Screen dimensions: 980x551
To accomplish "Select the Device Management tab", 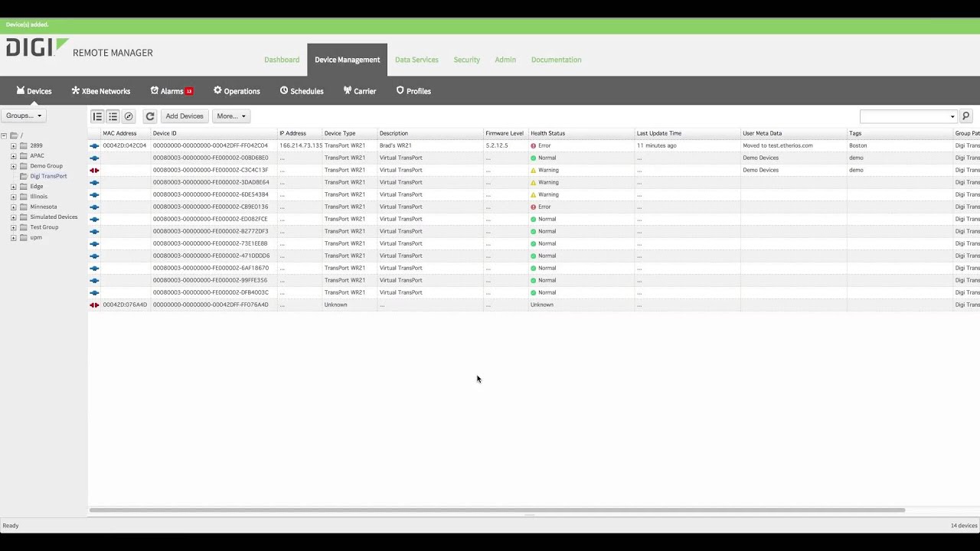I will click(x=347, y=60).
